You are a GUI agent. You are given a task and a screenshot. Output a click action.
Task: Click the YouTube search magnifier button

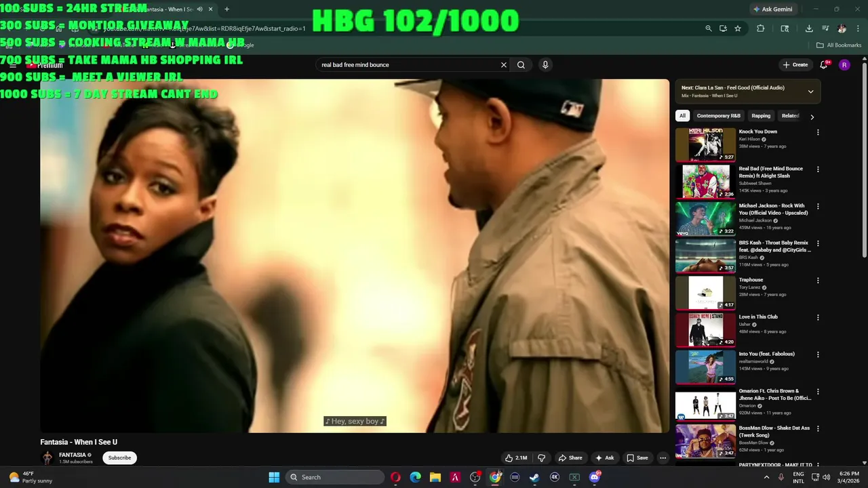coord(521,65)
